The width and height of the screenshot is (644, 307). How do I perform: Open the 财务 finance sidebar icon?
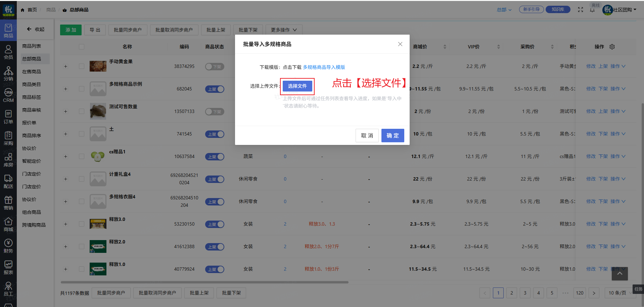(x=8, y=246)
